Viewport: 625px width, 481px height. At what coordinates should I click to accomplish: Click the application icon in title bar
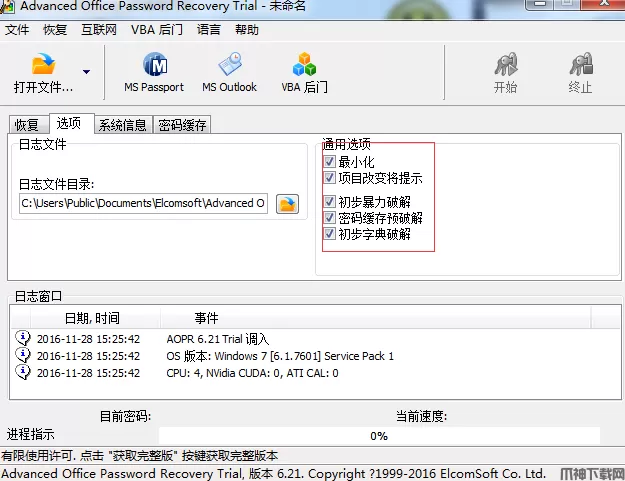click(7, 7)
